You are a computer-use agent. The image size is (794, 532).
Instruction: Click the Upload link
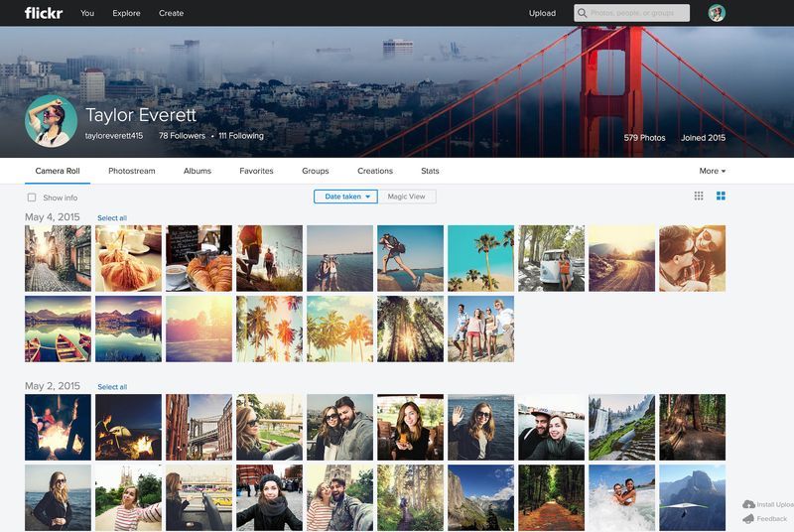542,13
